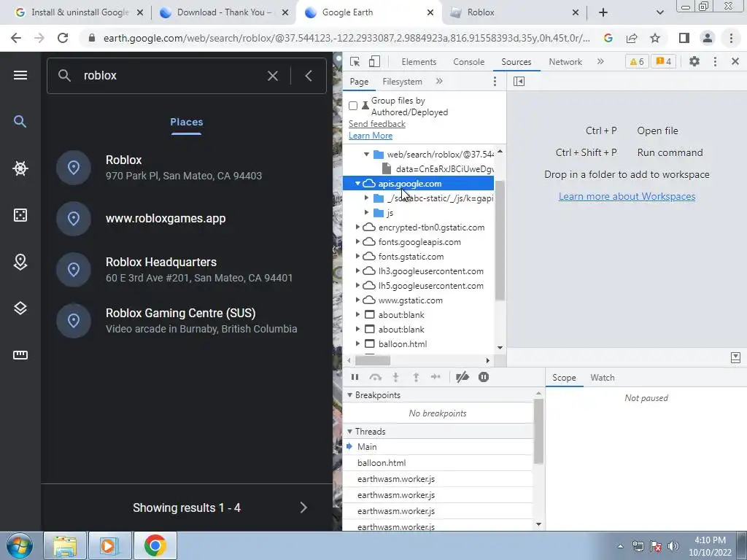Select Roblox Headquarters search result
The image size is (747, 560).
[187, 270]
